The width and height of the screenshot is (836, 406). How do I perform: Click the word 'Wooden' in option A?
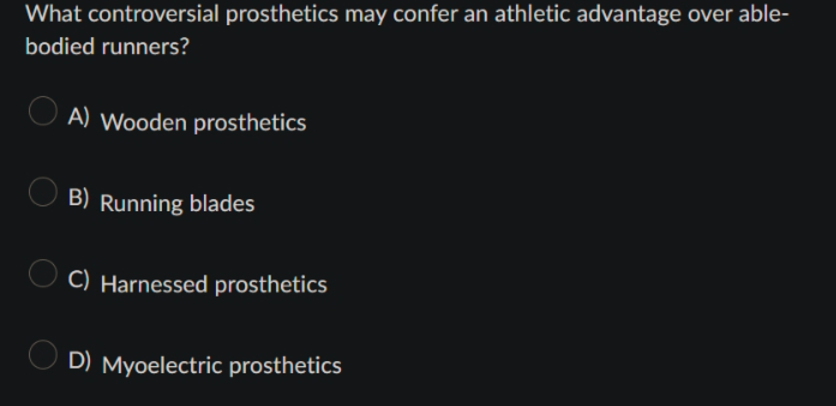[x=144, y=123]
